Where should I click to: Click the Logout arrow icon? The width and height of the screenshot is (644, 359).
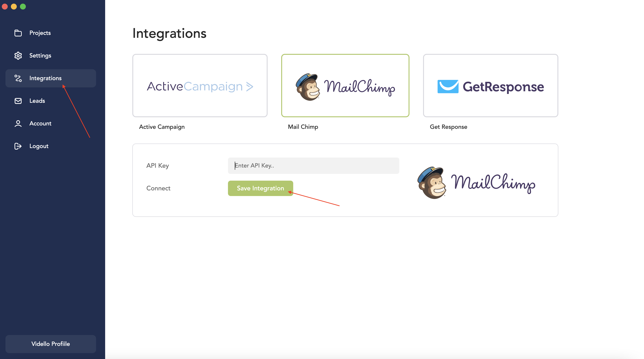[18, 146]
